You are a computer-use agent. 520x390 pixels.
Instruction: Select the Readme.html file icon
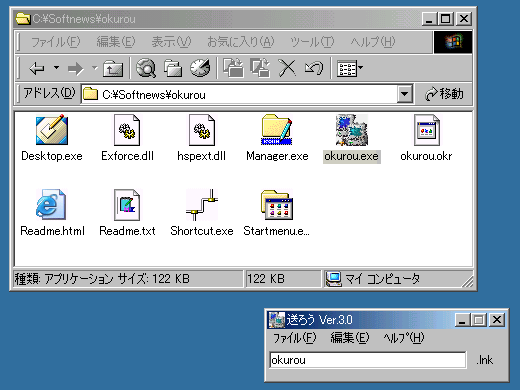[51, 204]
